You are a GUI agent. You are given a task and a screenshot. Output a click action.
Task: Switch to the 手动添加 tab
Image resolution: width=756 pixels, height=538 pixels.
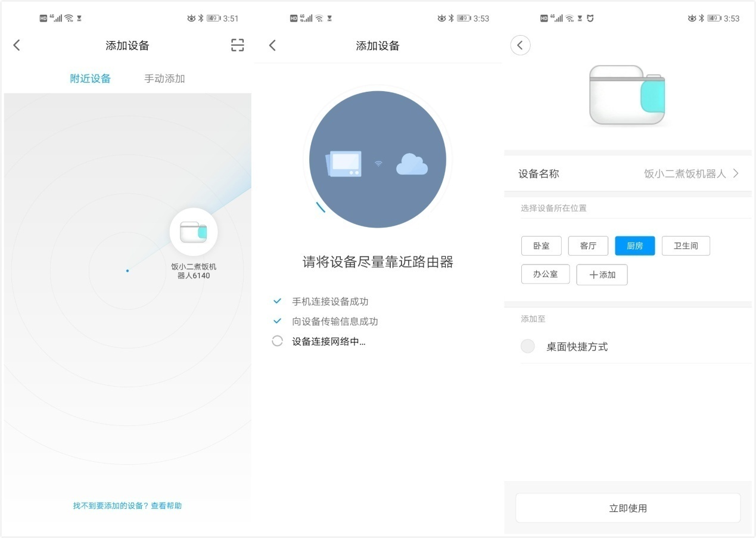coord(164,78)
